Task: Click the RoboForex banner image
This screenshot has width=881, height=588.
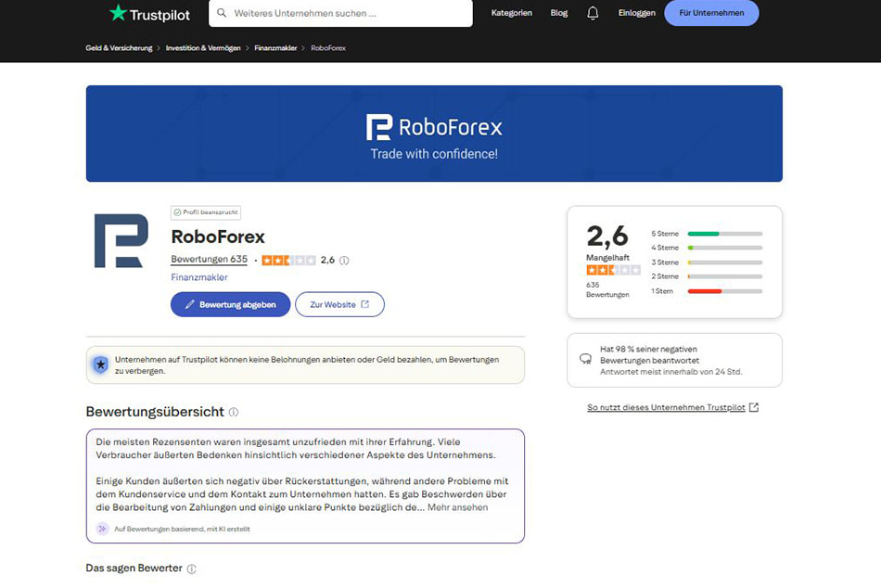Action: click(434, 134)
